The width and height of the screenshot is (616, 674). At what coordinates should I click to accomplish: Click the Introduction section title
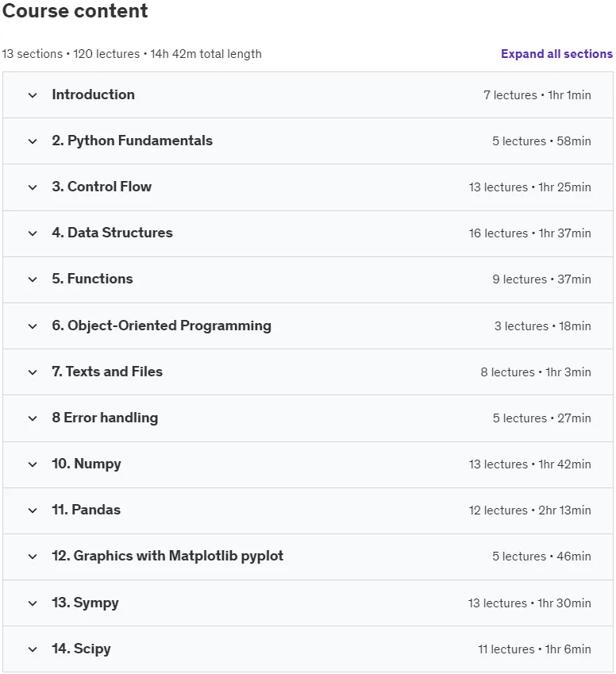tap(94, 94)
